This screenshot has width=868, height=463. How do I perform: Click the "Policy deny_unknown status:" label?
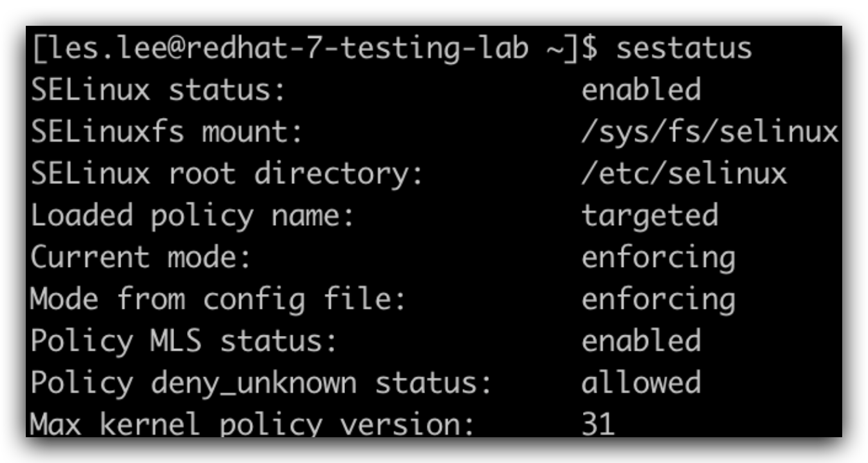261,384
